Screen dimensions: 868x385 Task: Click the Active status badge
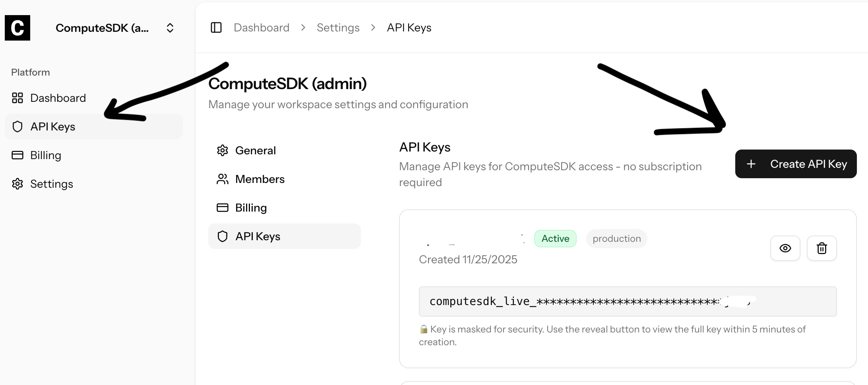click(x=555, y=238)
